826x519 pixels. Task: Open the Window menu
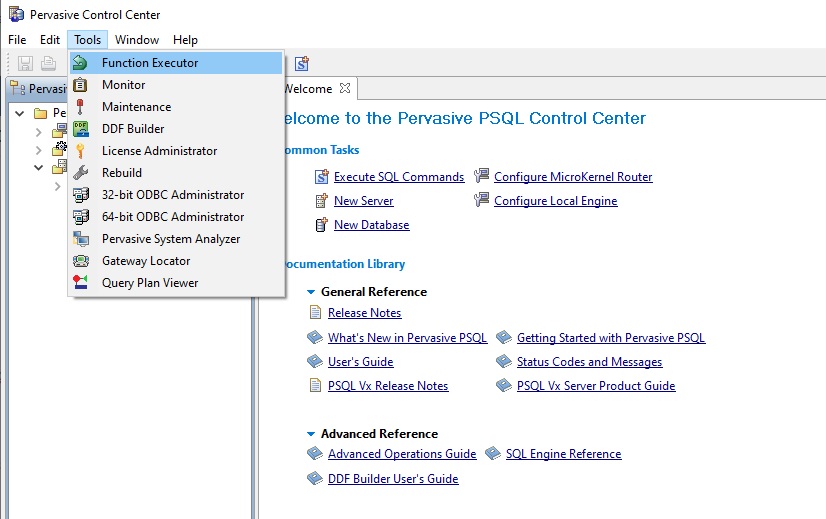pyautogui.click(x=137, y=40)
